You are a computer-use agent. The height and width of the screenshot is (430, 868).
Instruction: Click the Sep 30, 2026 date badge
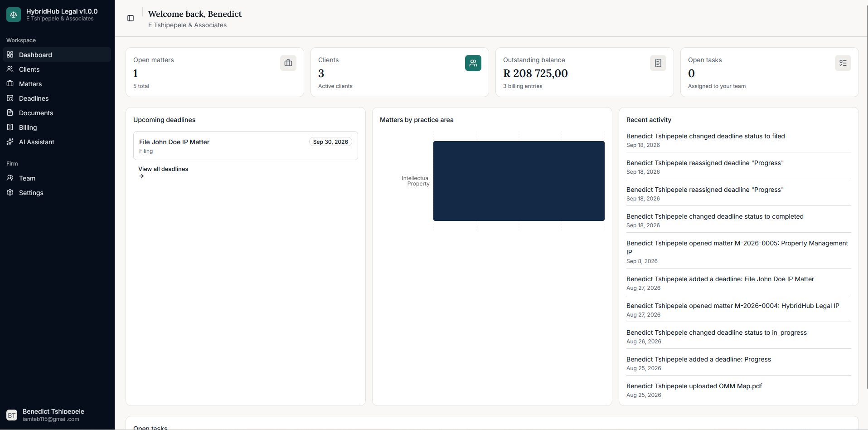pos(330,142)
